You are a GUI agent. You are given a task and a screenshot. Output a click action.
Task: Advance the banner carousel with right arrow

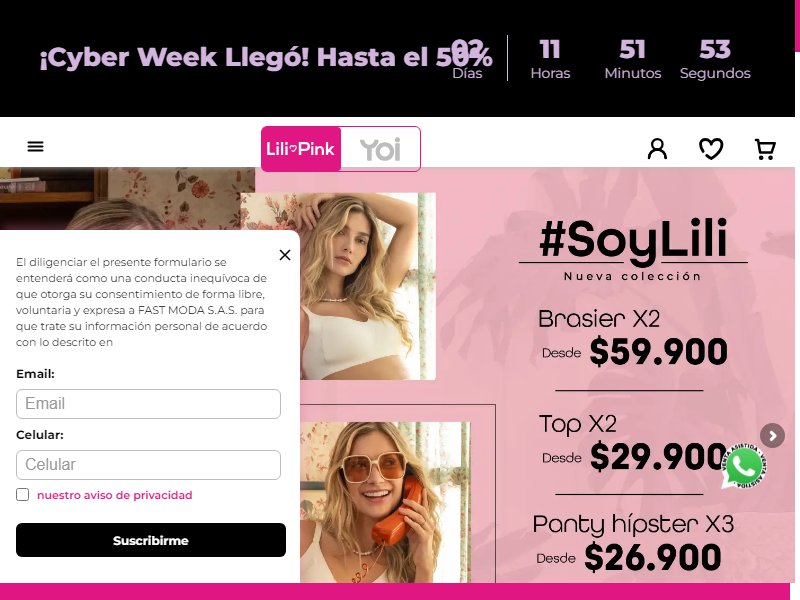772,436
